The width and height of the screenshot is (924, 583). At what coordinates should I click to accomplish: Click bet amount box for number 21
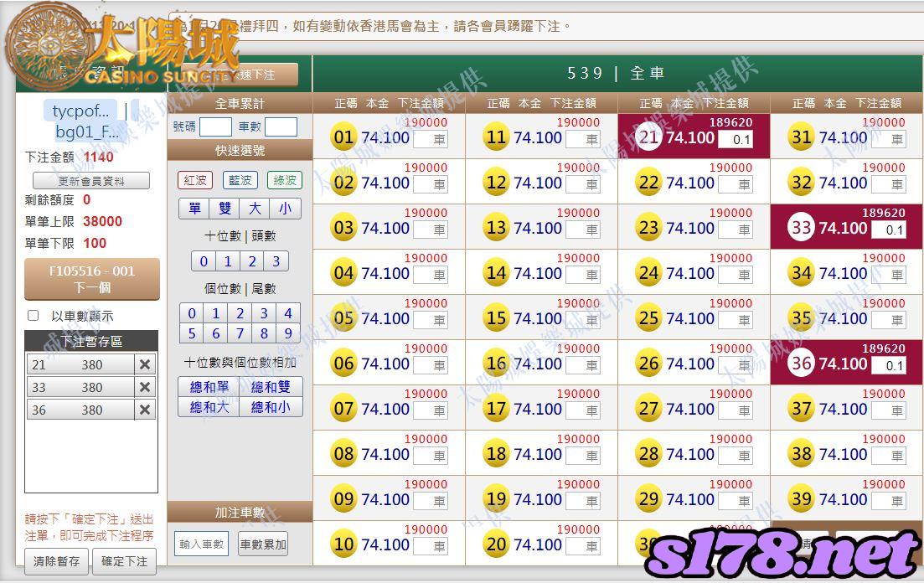pyautogui.click(x=736, y=139)
